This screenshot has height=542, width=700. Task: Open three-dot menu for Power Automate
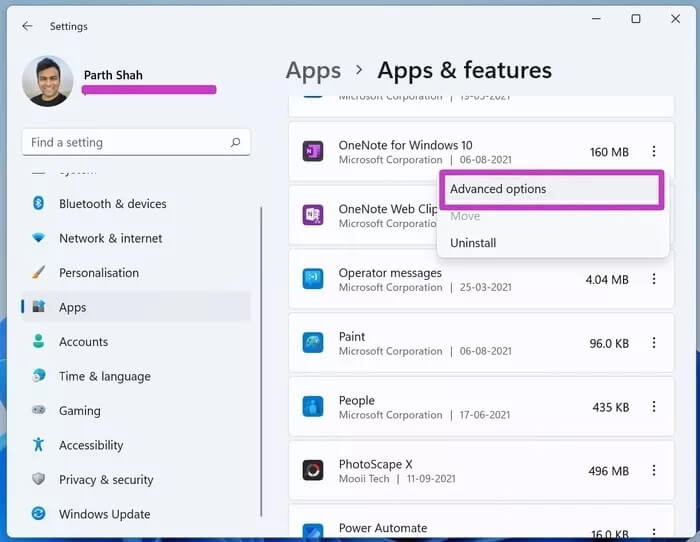pos(654,532)
